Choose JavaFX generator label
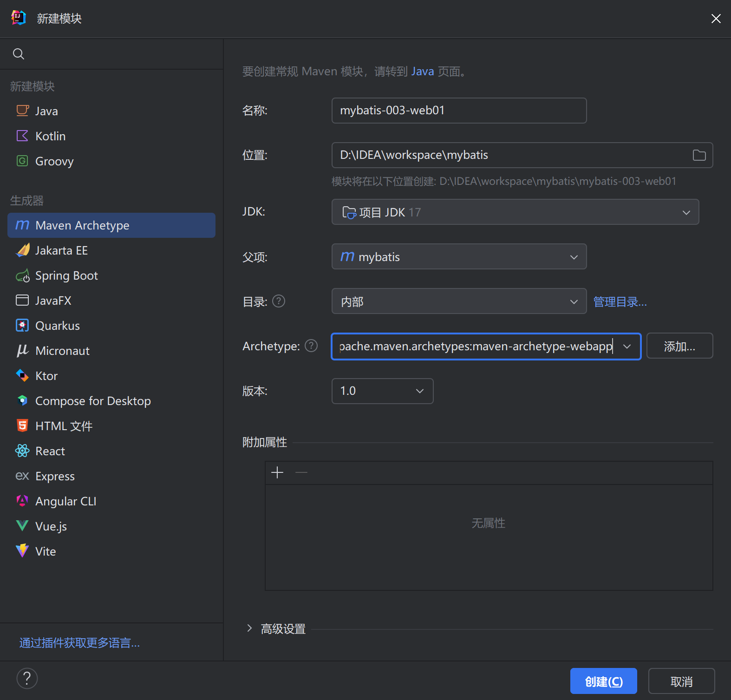731x700 pixels. 53,301
